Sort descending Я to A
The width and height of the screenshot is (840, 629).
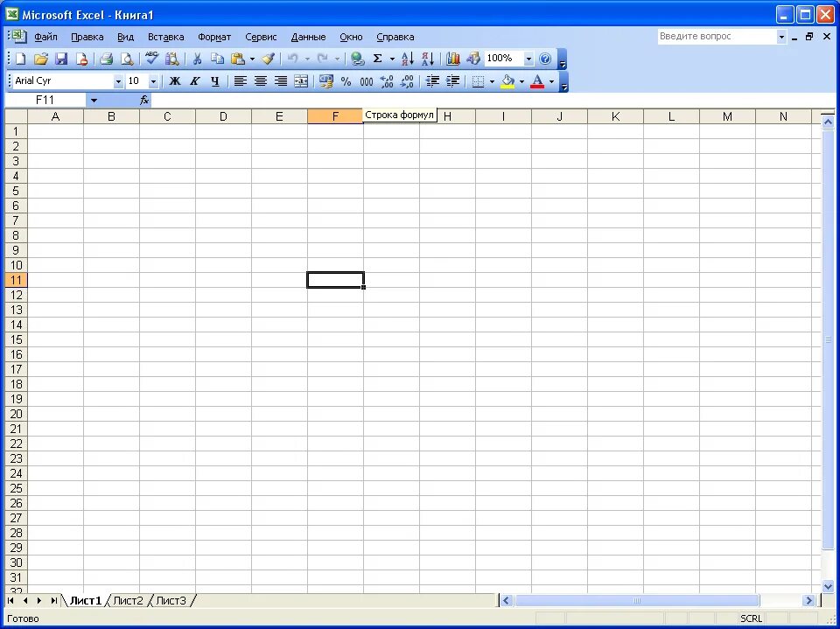[428, 59]
